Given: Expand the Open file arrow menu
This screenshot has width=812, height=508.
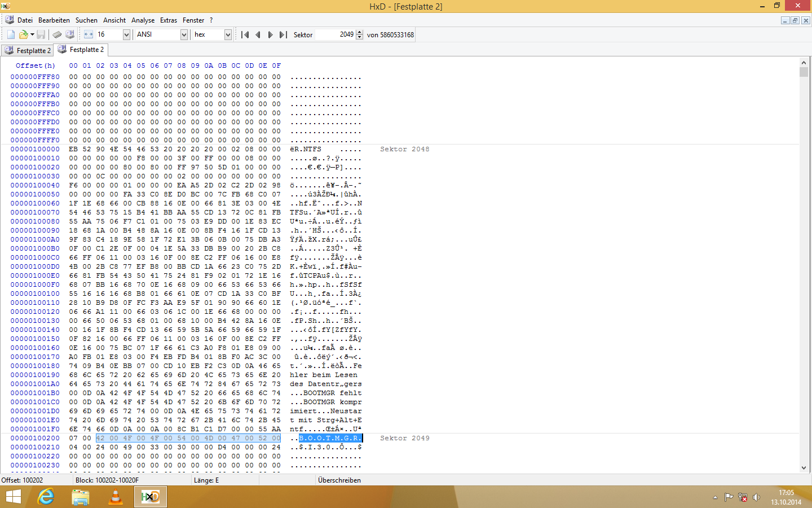Looking at the screenshot, I should coord(32,35).
